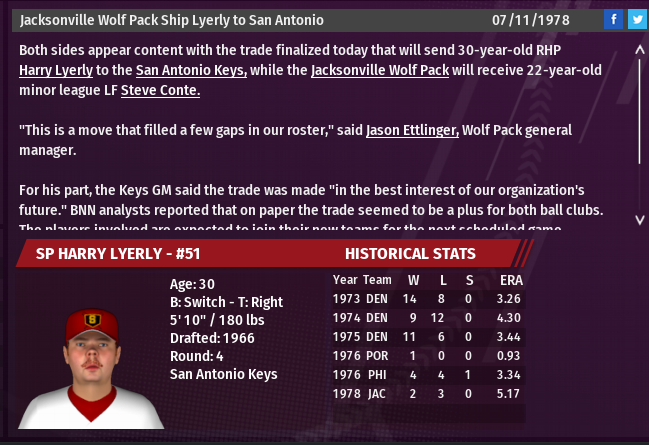The width and height of the screenshot is (649, 445).
Task: Open the Harry Lyerly player link
Action: pyautogui.click(x=56, y=70)
